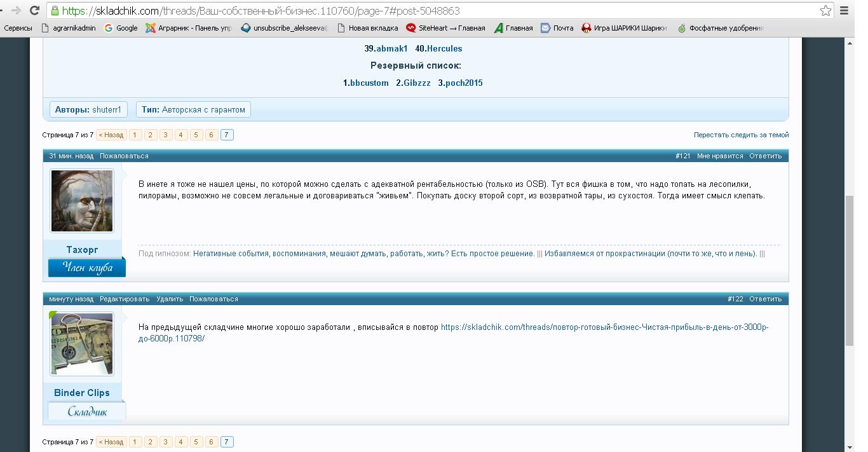
Task: Open the Google bookmark
Action: point(121,28)
